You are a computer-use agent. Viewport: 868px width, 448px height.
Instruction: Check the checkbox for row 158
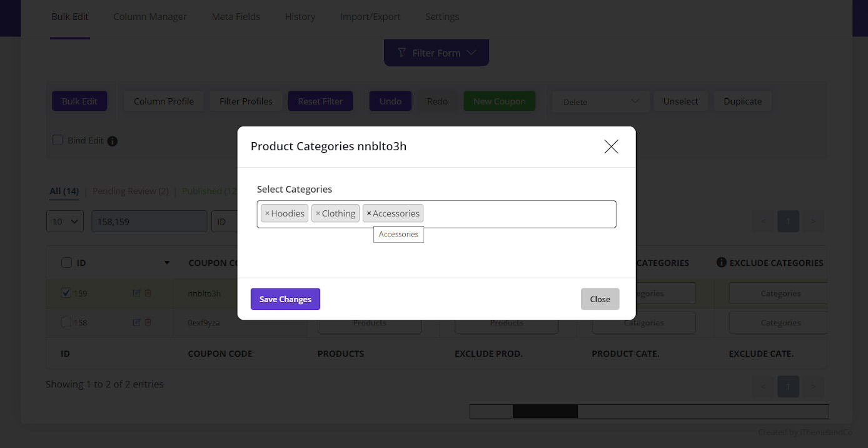[66, 322]
